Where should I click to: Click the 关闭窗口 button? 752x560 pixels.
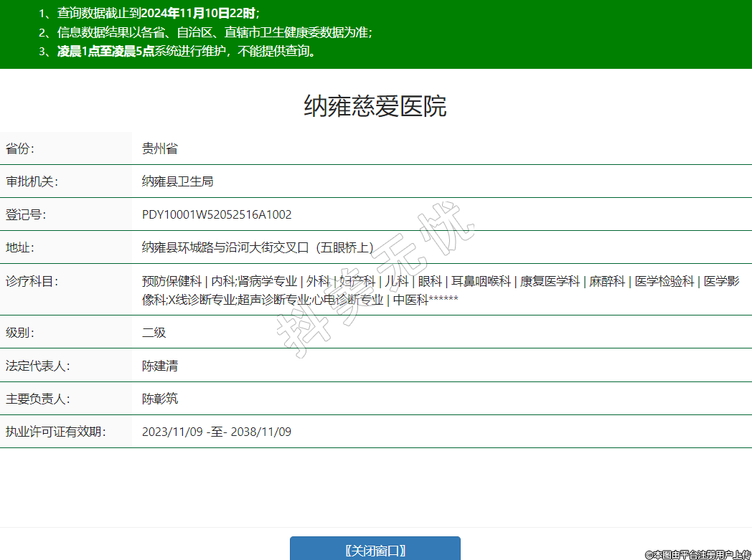[375, 550]
